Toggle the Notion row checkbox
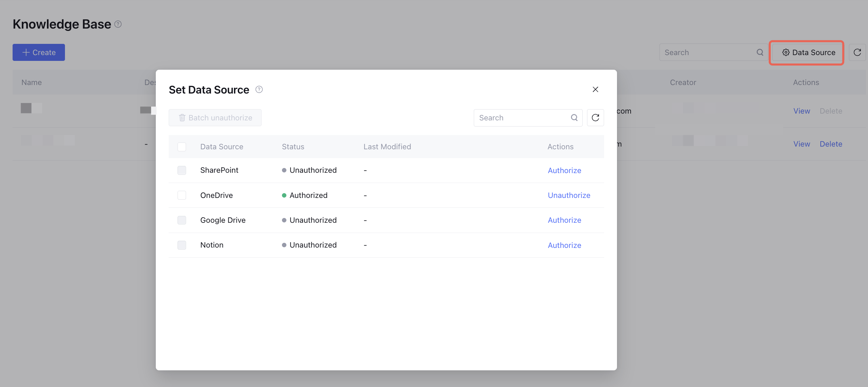The height and width of the screenshot is (387, 868). 182,245
